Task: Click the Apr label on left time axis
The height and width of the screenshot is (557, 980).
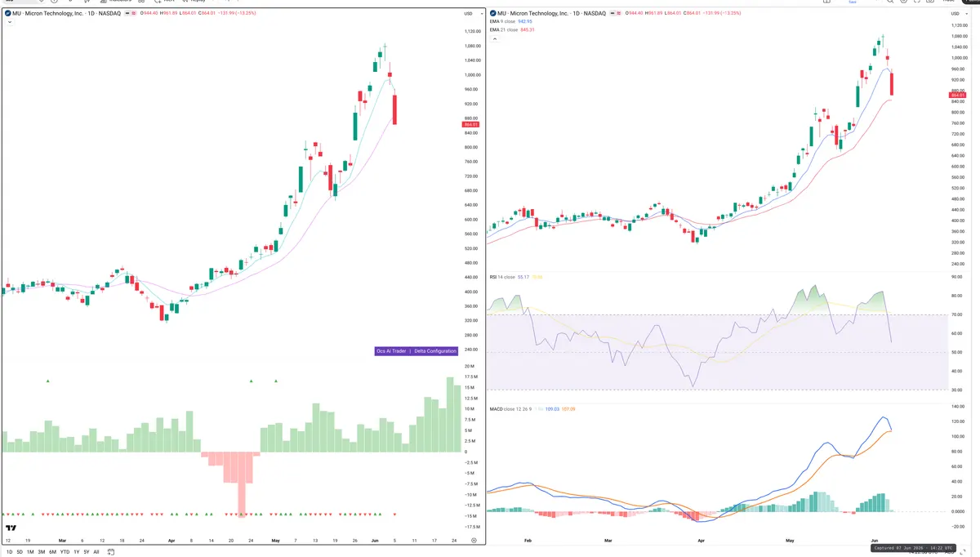Action: click(x=171, y=540)
